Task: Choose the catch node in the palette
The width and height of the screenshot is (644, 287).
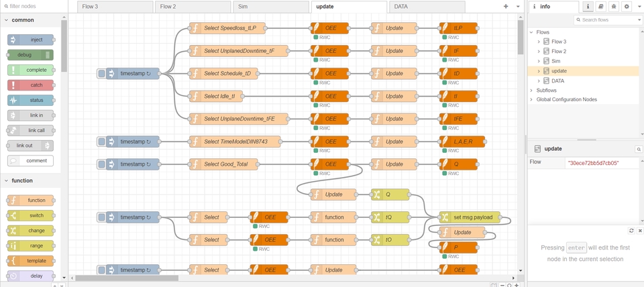Action: tap(30, 85)
